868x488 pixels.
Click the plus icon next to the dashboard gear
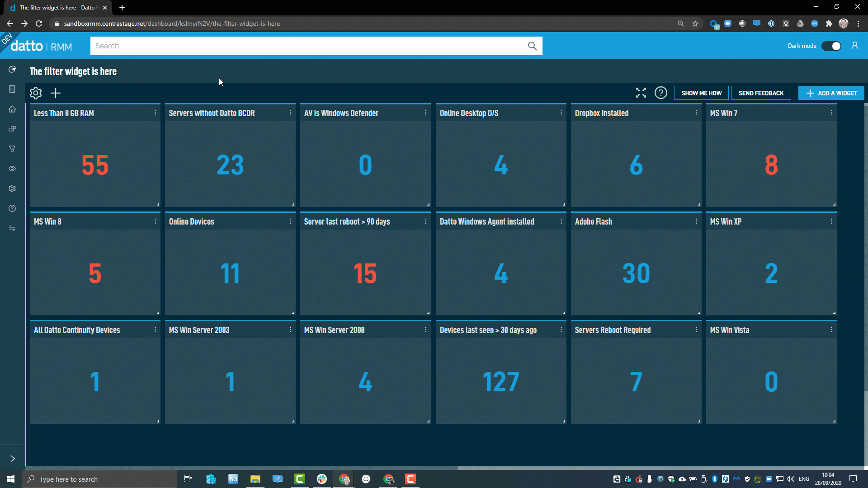pyautogui.click(x=56, y=93)
